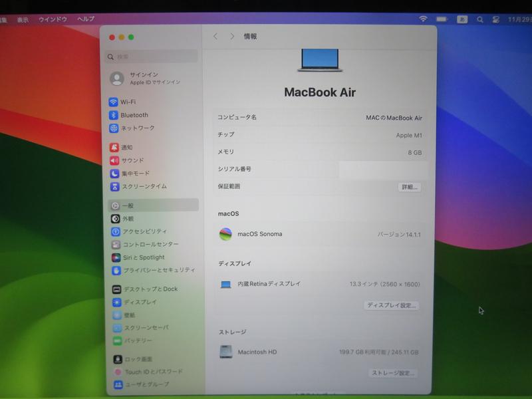Open ユーザとグループ settings in sidebar

point(142,384)
